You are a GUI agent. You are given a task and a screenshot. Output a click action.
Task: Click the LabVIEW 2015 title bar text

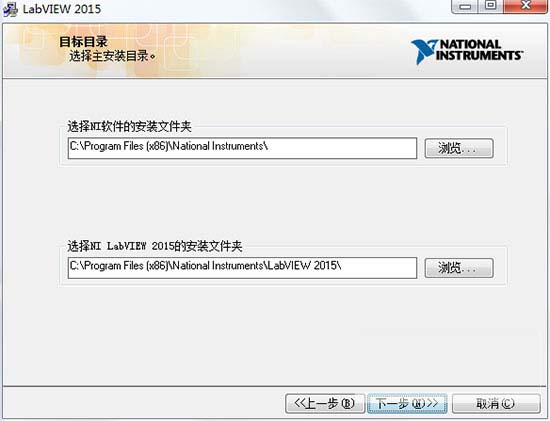click(62, 9)
